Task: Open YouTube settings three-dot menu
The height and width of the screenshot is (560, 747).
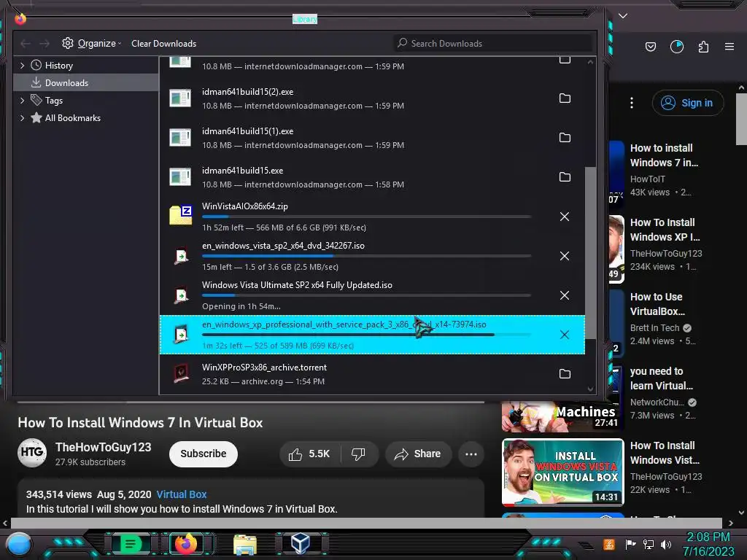Action: pyautogui.click(x=632, y=103)
